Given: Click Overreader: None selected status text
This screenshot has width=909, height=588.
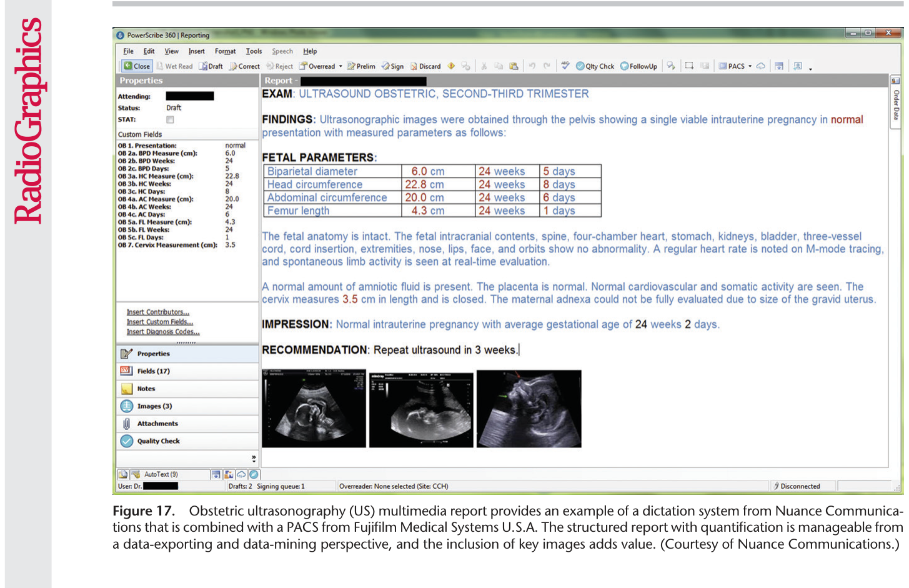Looking at the screenshot, I should click(394, 486).
